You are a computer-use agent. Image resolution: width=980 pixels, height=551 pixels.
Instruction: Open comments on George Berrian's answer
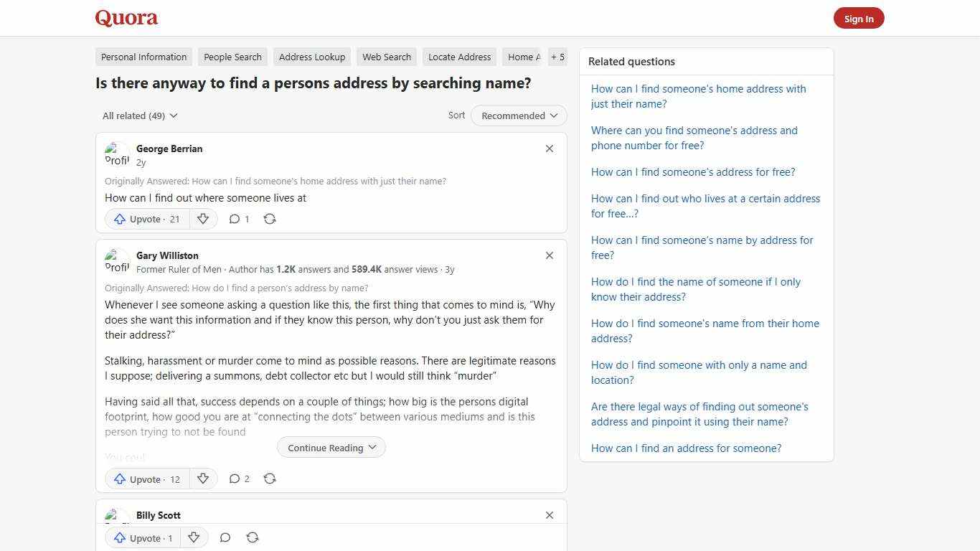(235, 219)
